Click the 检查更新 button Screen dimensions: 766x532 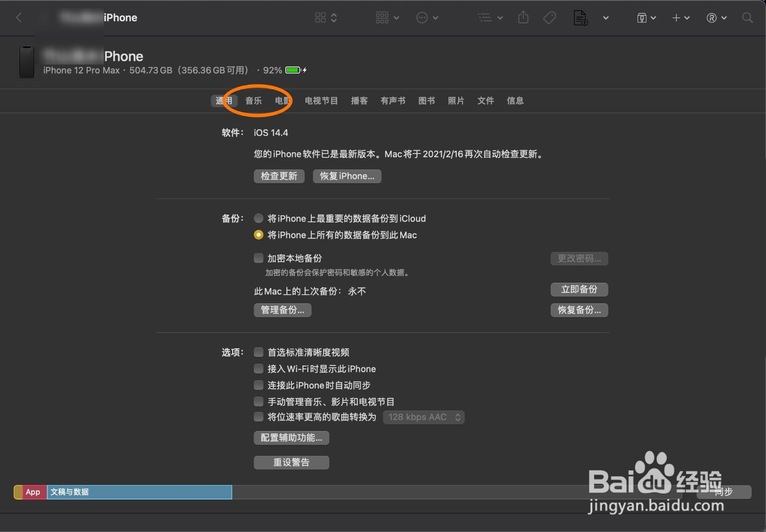(x=279, y=176)
